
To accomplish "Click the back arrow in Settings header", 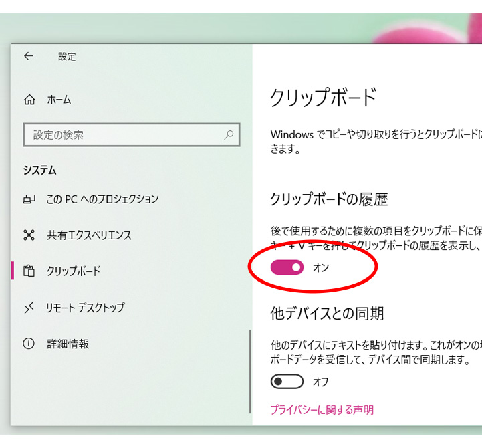I will tap(28, 57).
